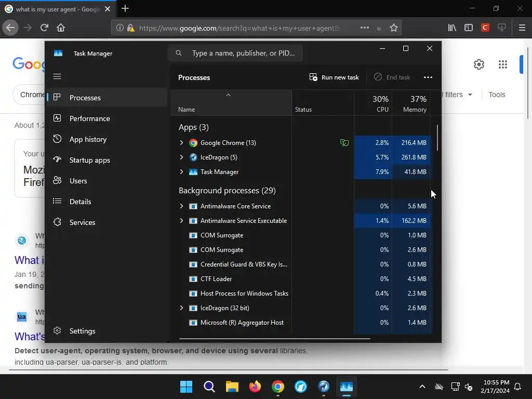532x399 pixels.
Task: Collapse the column header chevron above Name
Action: click(229, 96)
